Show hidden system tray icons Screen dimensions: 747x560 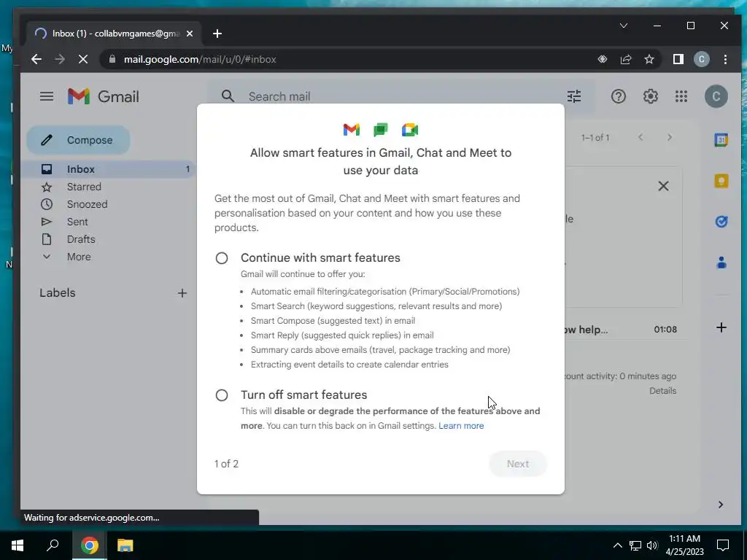point(617,545)
